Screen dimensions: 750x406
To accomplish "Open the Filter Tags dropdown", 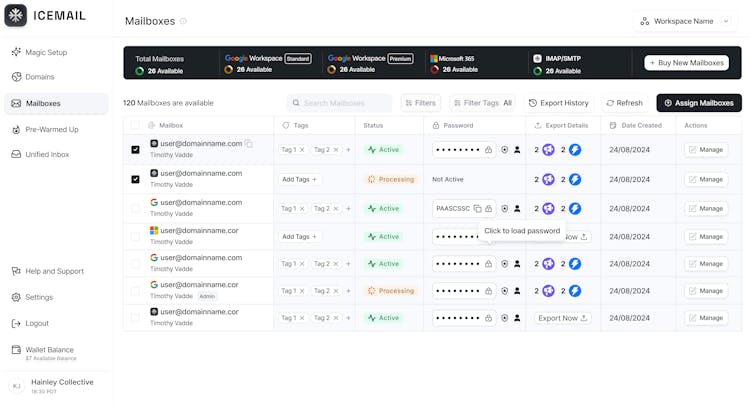I will [x=483, y=103].
